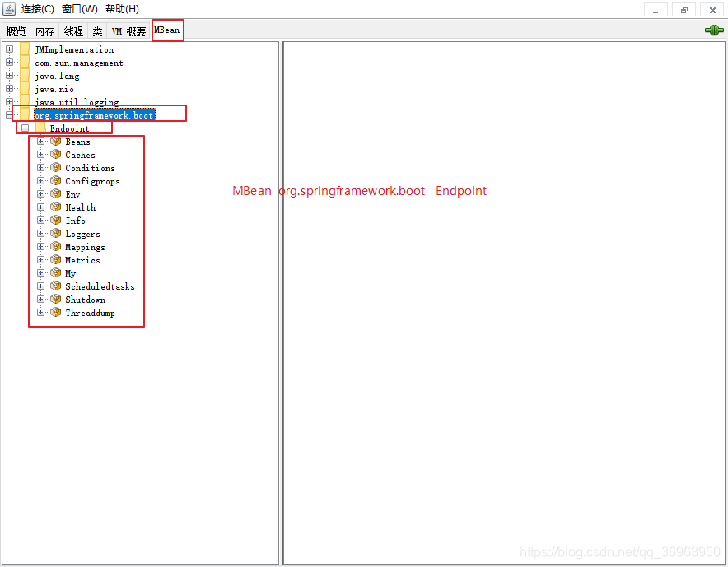Select the MBean tab
728x567 pixels.
click(x=167, y=30)
